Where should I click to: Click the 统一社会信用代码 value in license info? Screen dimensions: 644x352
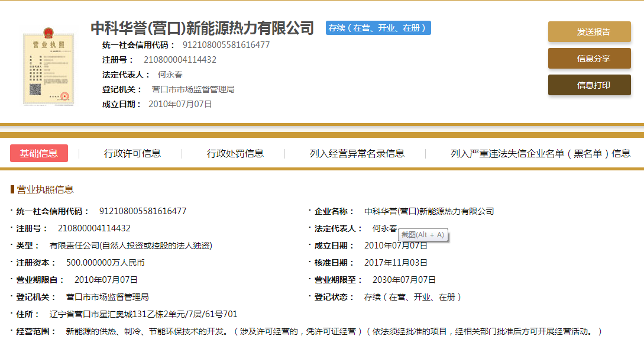(143, 211)
